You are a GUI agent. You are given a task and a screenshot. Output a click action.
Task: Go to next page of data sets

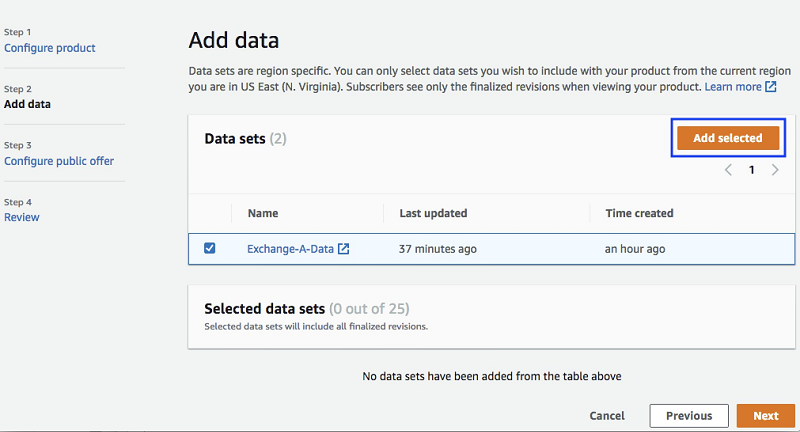tap(775, 170)
